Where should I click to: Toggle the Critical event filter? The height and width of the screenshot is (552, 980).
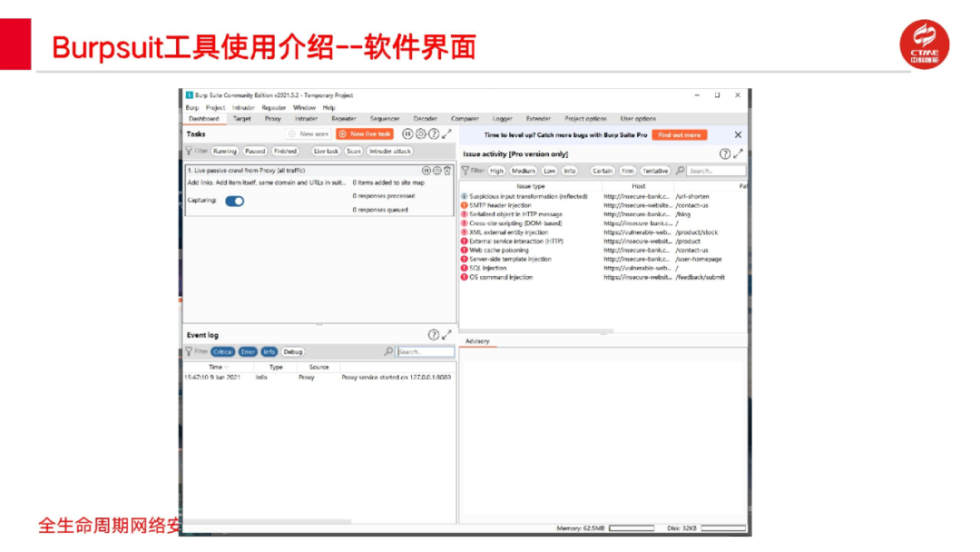[223, 352]
